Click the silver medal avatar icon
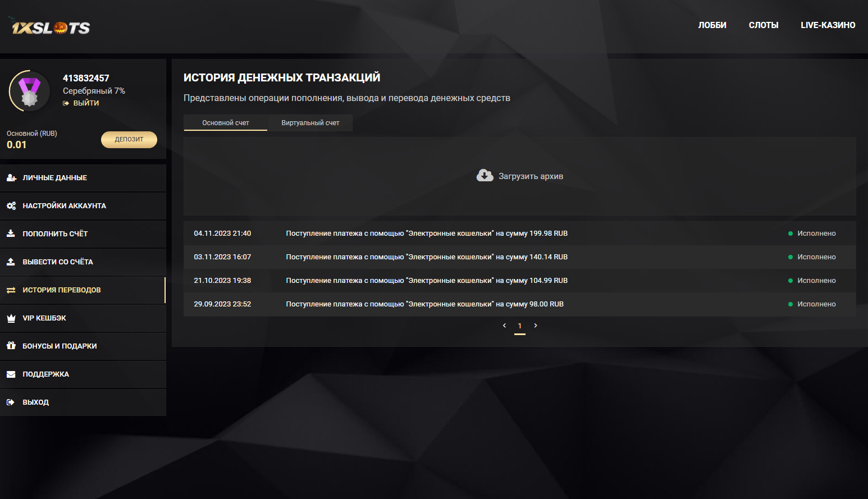The height and width of the screenshot is (499, 868). [29, 91]
